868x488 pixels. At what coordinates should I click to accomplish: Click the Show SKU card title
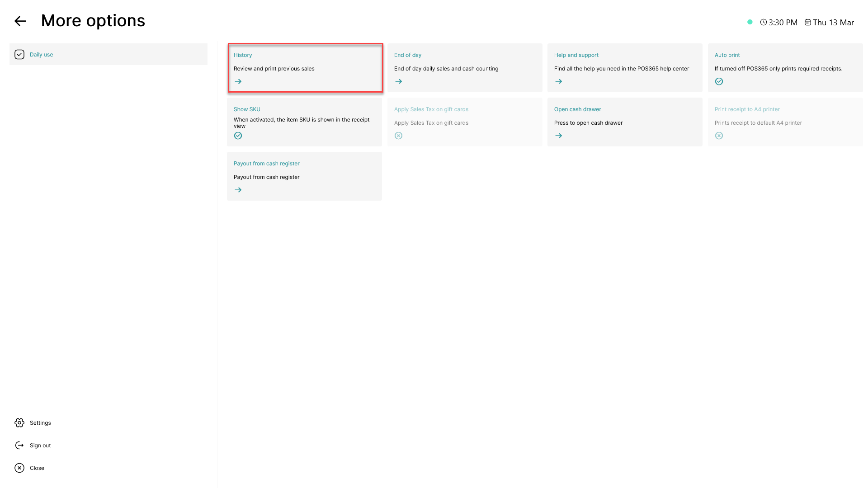(x=247, y=109)
